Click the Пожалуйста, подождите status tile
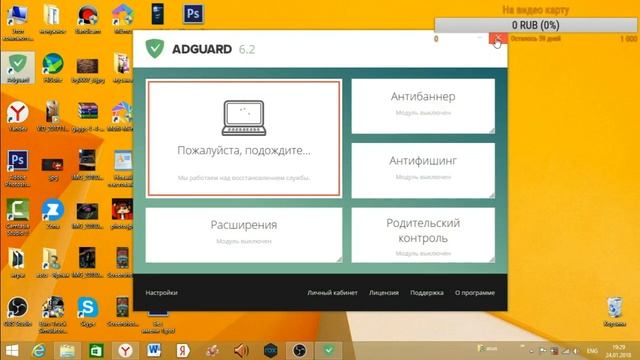Screen dimensions: 640x360 point(244,139)
